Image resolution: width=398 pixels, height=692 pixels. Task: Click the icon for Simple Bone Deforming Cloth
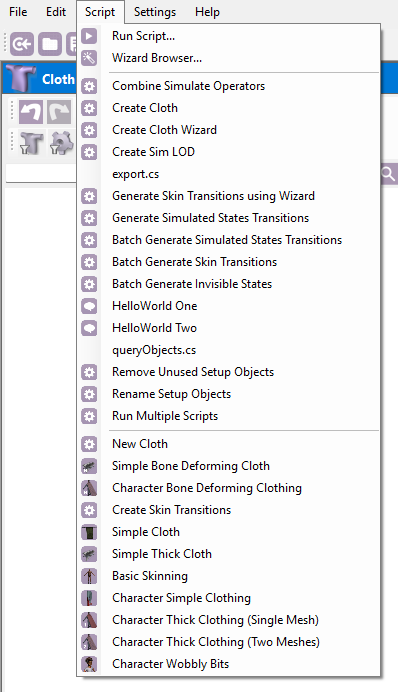point(89,466)
